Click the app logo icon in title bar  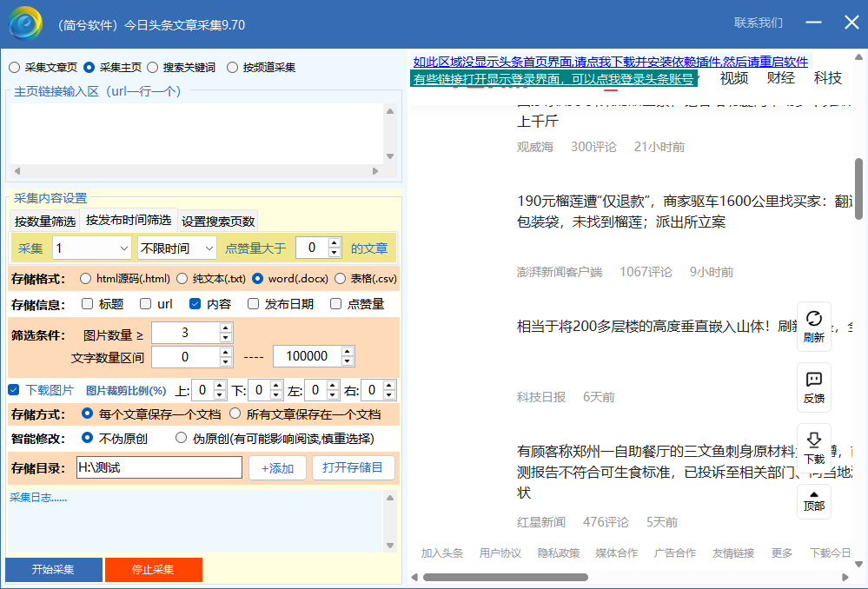[x=26, y=23]
